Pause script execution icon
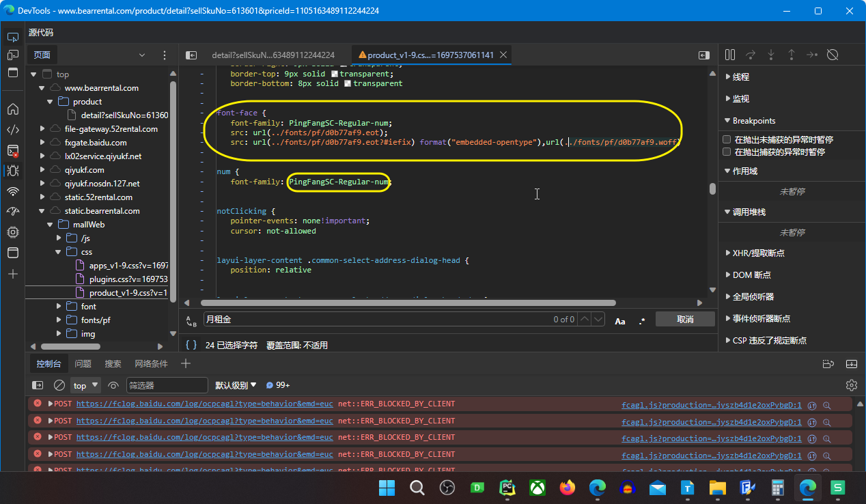The image size is (866, 504). click(x=730, y=55)
